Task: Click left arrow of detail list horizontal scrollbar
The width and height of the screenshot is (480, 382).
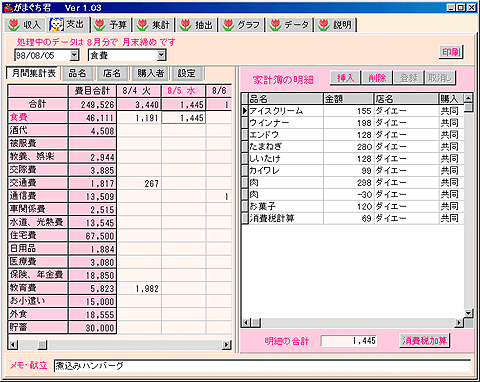Action: coord(246,322)
